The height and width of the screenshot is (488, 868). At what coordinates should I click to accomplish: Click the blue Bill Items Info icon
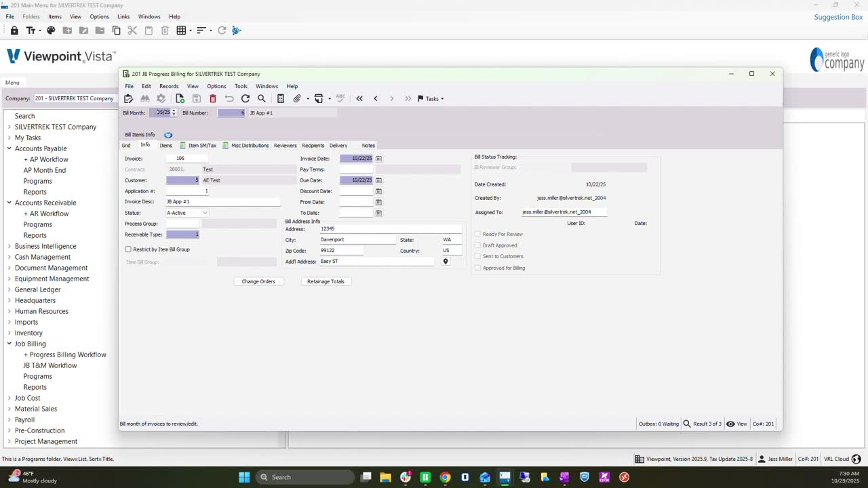[168, 135]
